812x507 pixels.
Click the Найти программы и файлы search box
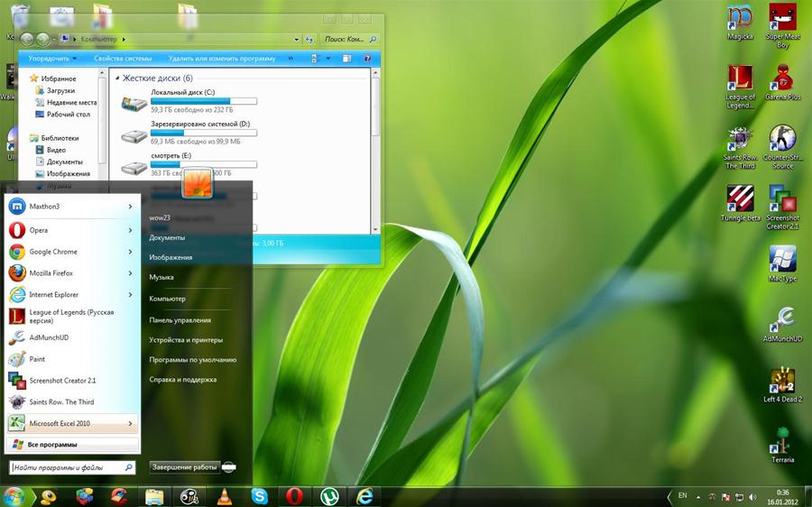click(65, 467)
